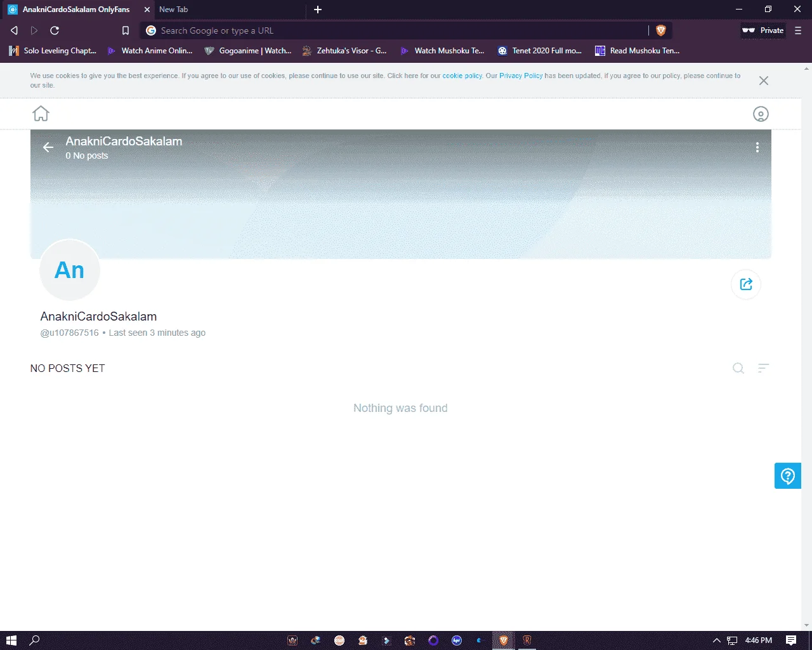Image resolution: width=812 pixels, height=650 pixels.
Task: Click the page's vertical scrollbar
Action: click(x=806, y=347)
